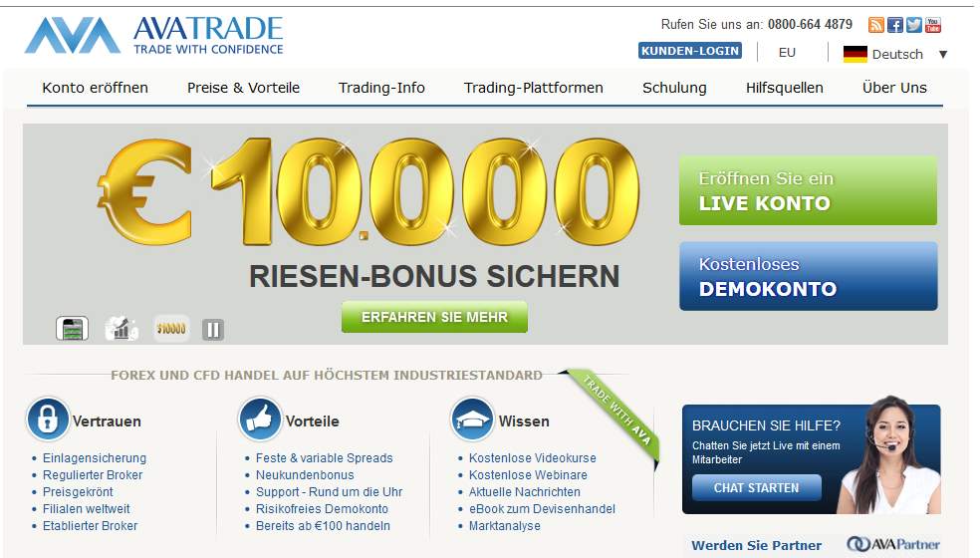This screenshot has width=980, height=558.
Task: Open the Filialen weltweit link
Action: [87, 508]
